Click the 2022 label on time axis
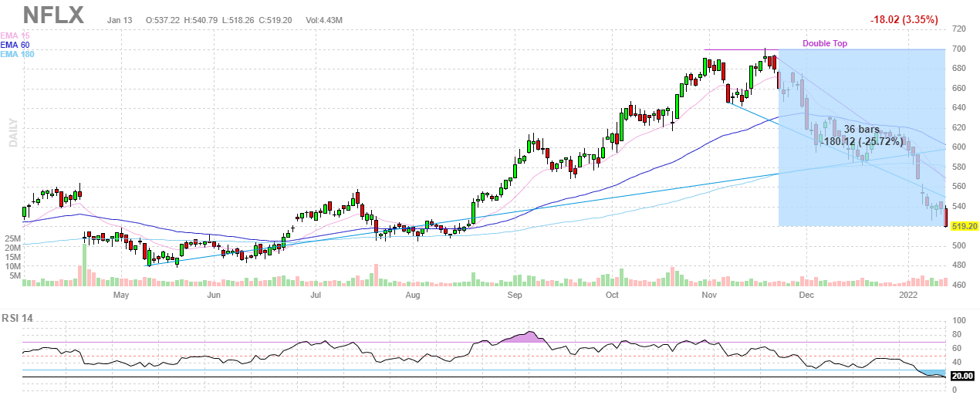Image resolution: width=980 pixels, height=402 pixels. click(907, 296)
